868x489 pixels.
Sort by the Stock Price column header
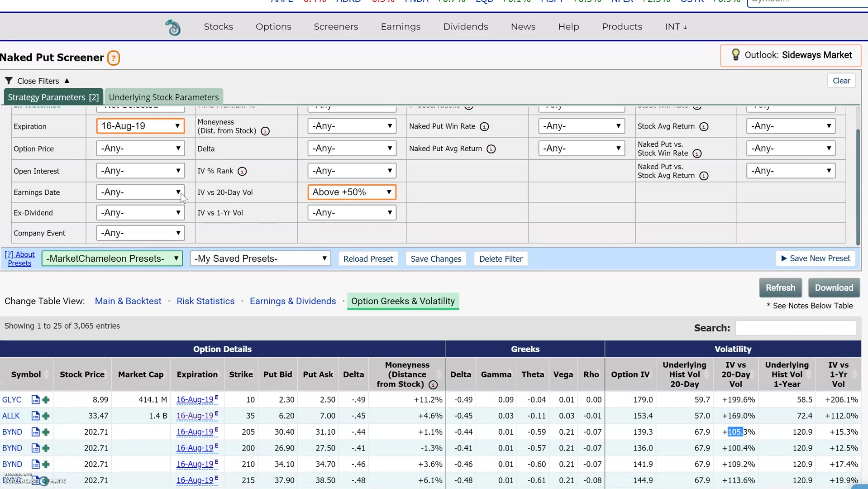pos(82,374)
